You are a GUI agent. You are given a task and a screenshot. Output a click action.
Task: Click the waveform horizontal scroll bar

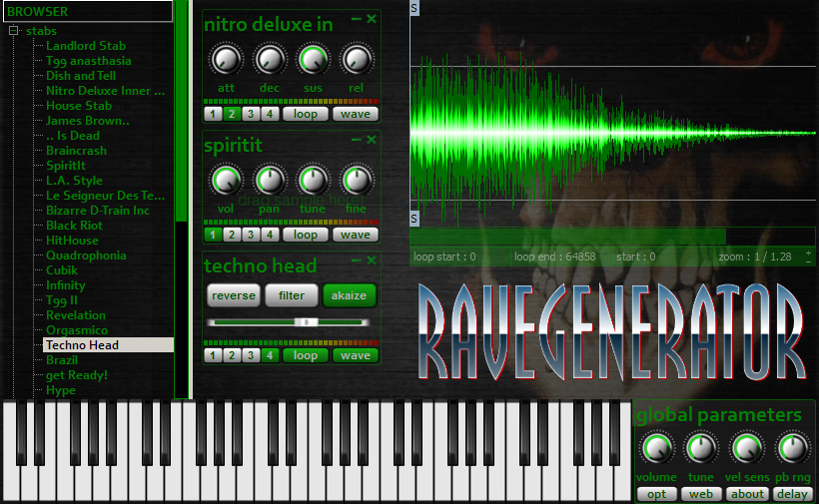567,237
